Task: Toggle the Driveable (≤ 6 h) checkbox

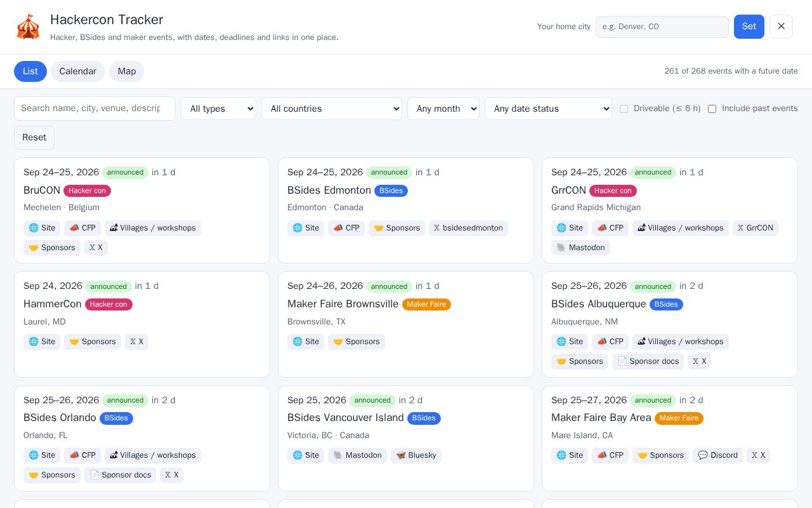Action: [x=624, y=109]
